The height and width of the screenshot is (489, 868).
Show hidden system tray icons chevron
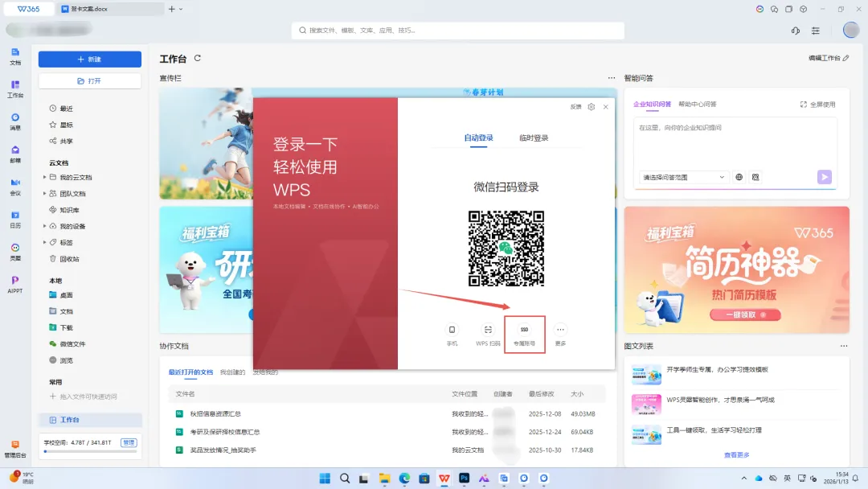pos(743,478)
